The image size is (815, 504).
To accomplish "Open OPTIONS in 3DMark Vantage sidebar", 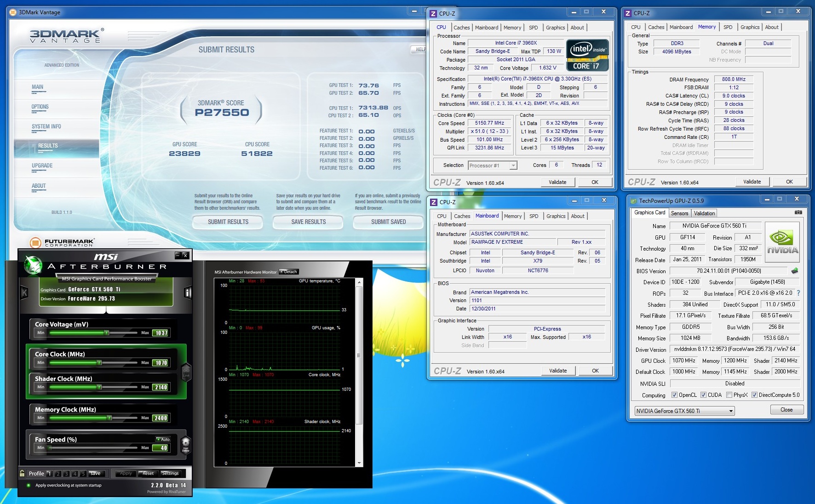I will tap(40, 107).
